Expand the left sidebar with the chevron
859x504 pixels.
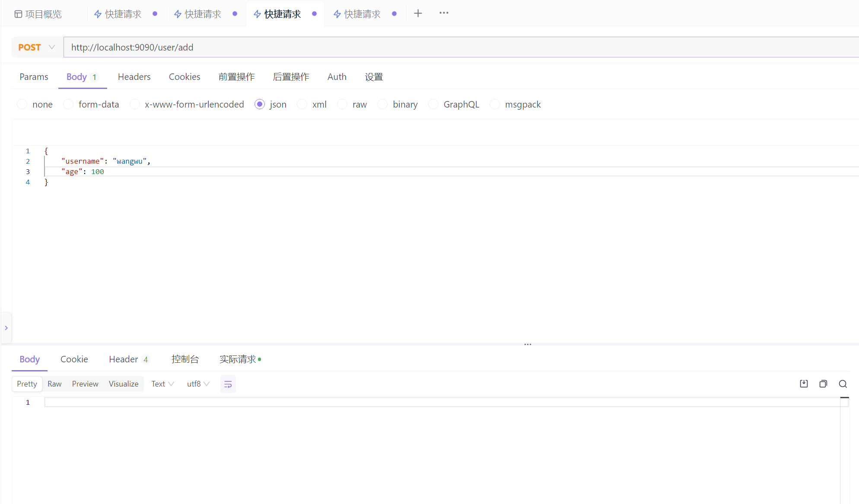6,328
